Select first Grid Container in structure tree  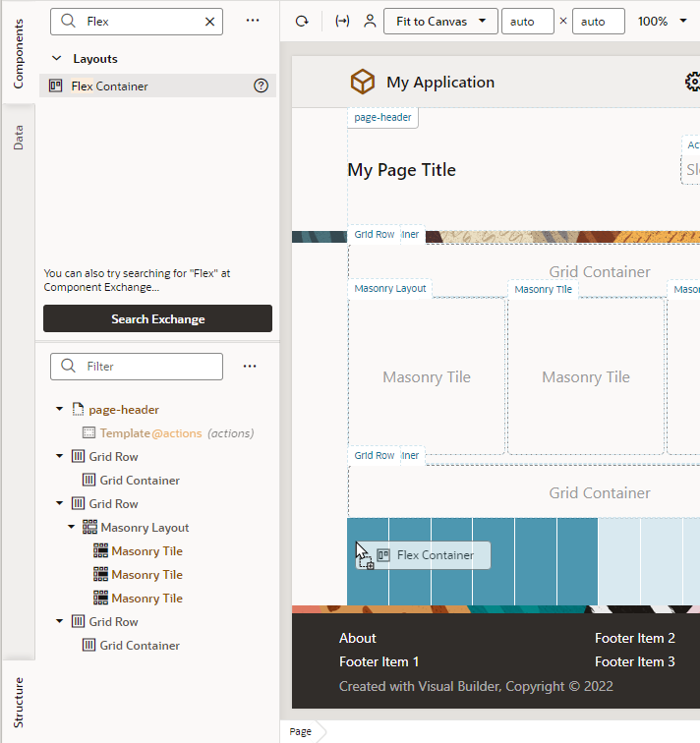(140, 480)
